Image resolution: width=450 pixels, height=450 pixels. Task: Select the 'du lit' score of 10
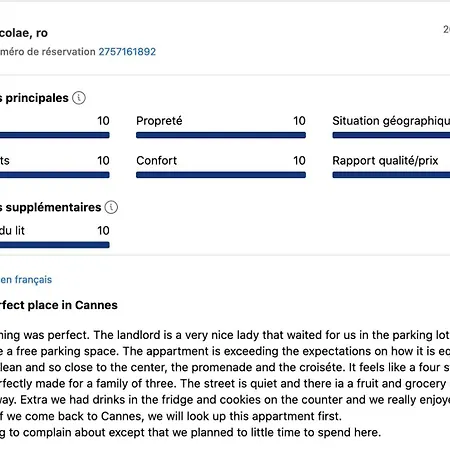[x=103, y=231]
